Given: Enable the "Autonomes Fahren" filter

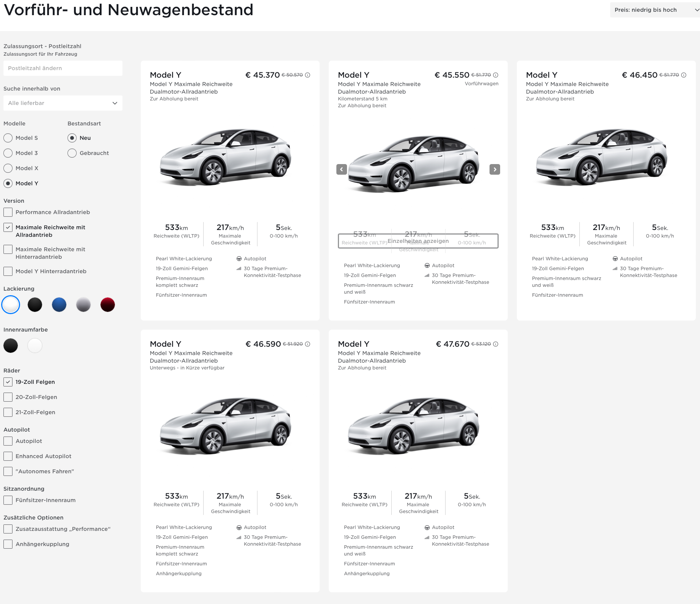Looking at the screenshot, I should (x=8, y=471).
